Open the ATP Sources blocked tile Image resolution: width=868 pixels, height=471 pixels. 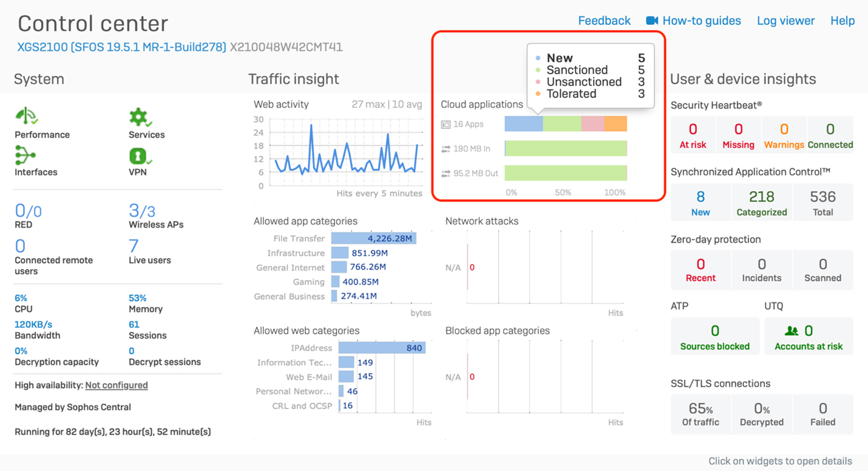click(x=714, y=336)
